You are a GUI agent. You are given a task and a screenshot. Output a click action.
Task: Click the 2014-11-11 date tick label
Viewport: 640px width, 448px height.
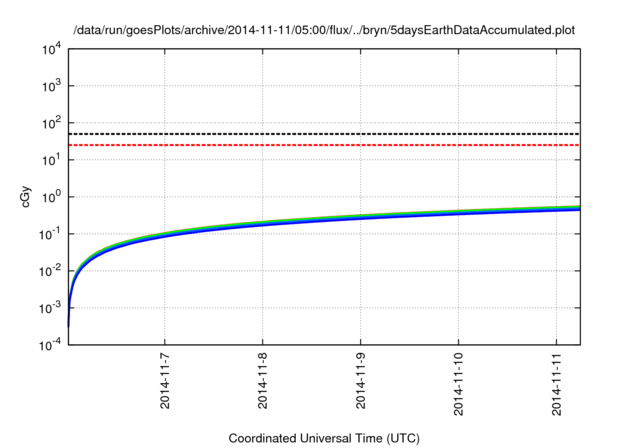click(x=556, y=384)
